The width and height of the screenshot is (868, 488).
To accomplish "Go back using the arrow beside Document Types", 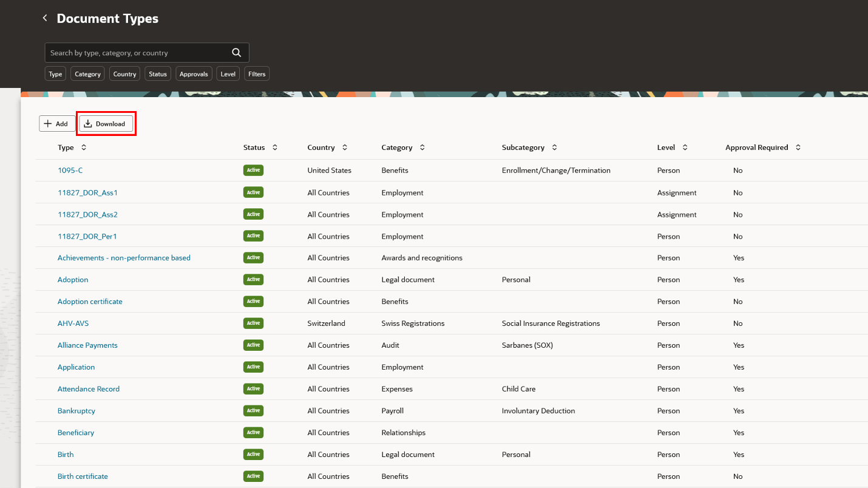I will click(x=45, y=18).
